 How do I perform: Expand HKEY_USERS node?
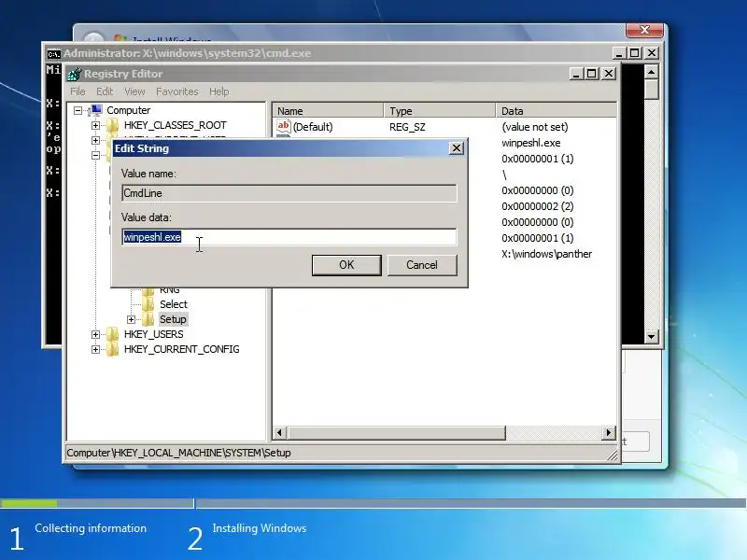(95, 334)
